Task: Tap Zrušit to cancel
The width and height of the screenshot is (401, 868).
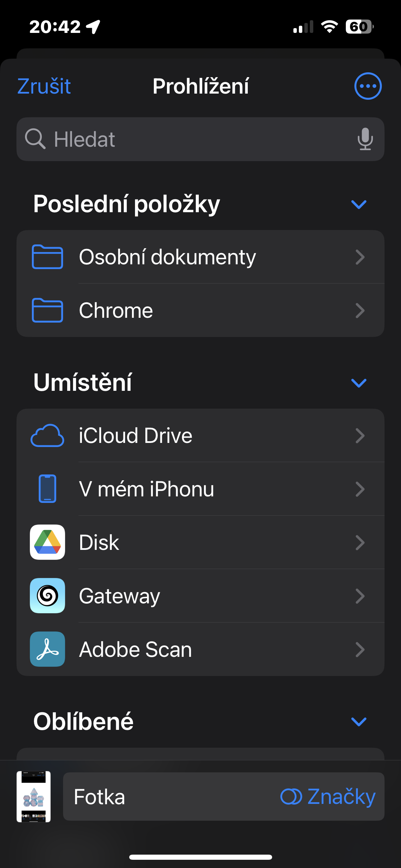Action: coord(44,86)
